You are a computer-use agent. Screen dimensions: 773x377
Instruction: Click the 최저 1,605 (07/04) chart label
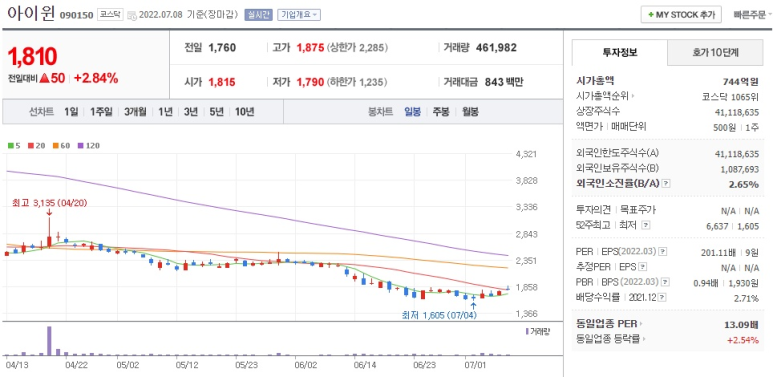tap(440, 315)
